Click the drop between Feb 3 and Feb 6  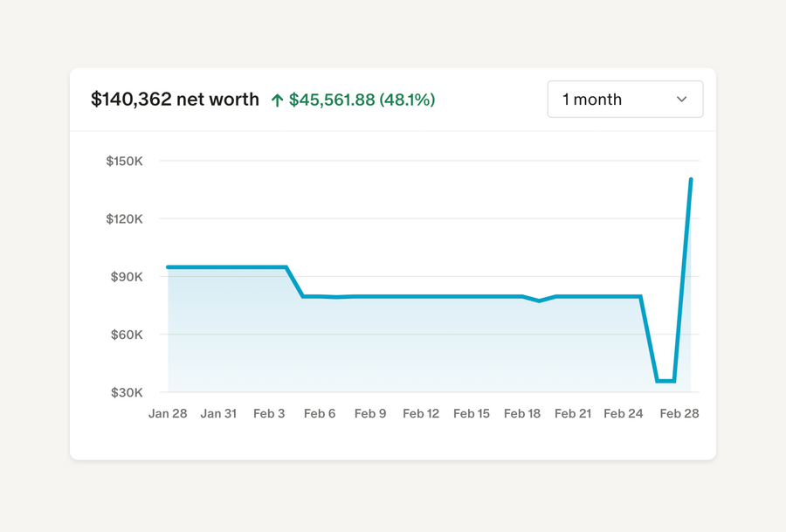click(x=294, y=281)
